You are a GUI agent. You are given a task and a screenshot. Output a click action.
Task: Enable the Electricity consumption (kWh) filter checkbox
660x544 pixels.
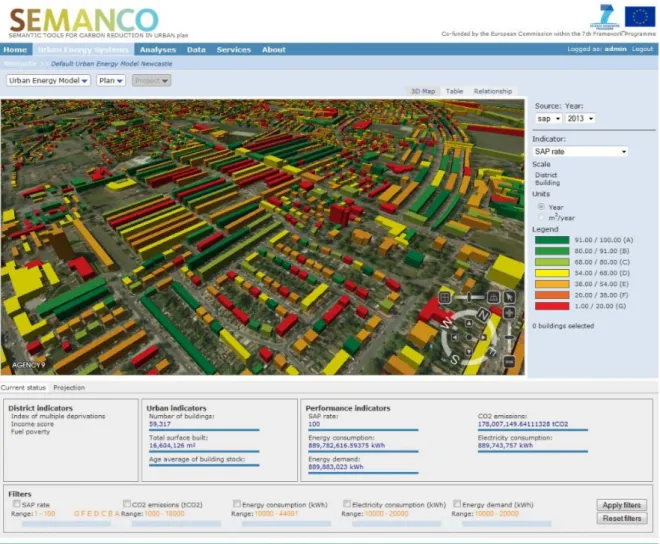click(x=347, y=504)
